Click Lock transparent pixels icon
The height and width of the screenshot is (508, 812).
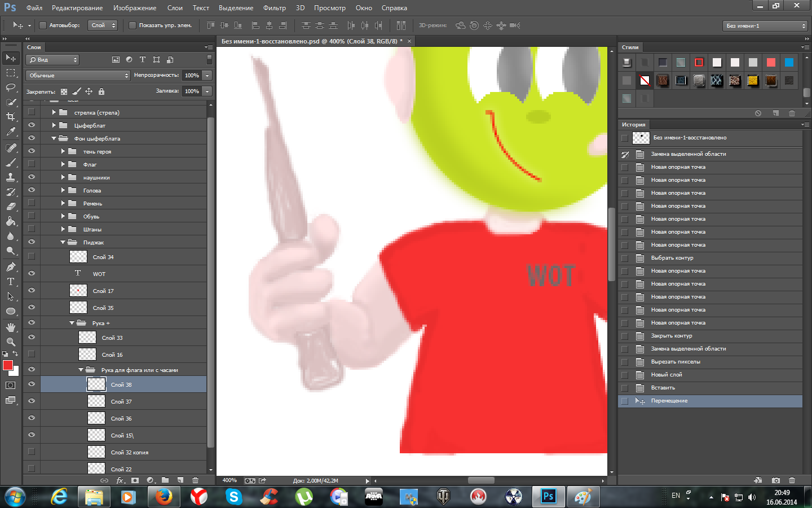click(64, 91)
